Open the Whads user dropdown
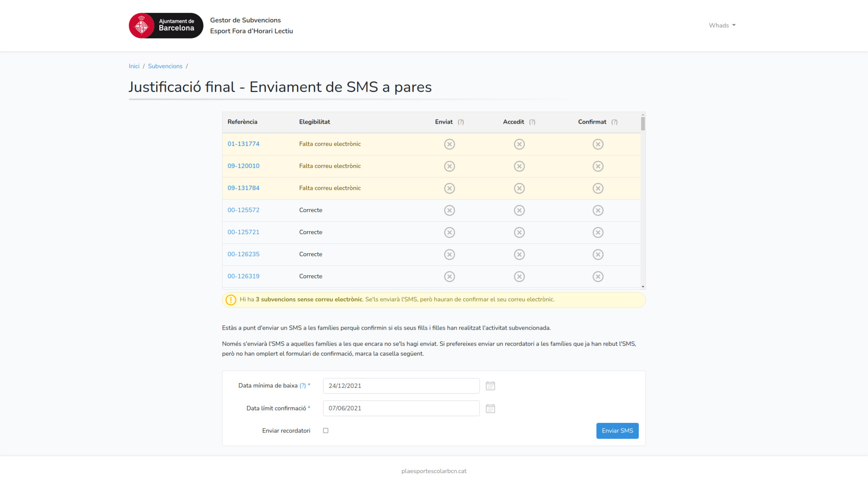The width and height of the screenshot is (868, 486). point(722,25)
